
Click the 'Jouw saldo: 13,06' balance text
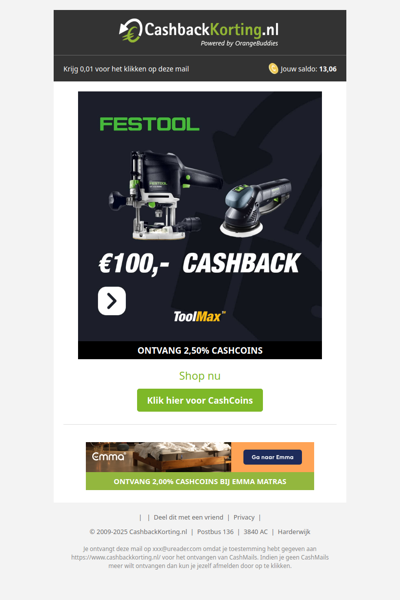point(309,69)
